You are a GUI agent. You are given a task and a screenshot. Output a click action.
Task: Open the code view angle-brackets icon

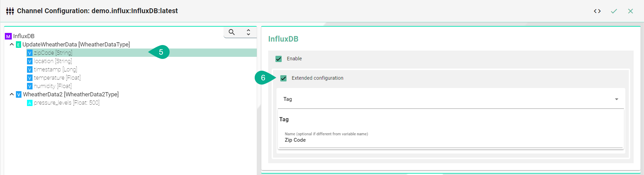[597, 11]
